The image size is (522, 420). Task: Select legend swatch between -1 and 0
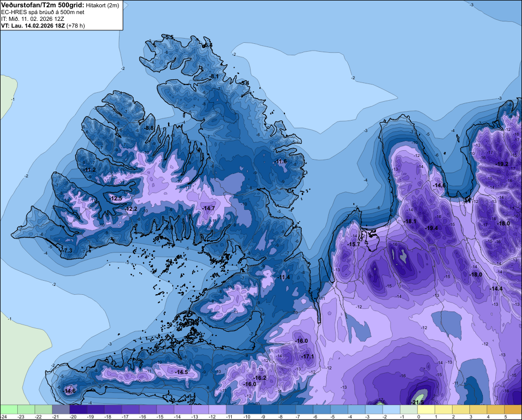(x=409, y=409)
